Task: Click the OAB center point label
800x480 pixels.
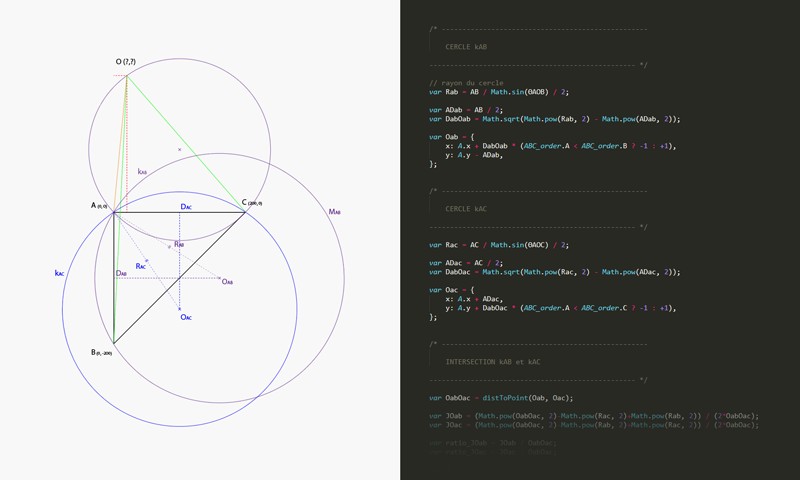Action: click(x=227, y=282)
